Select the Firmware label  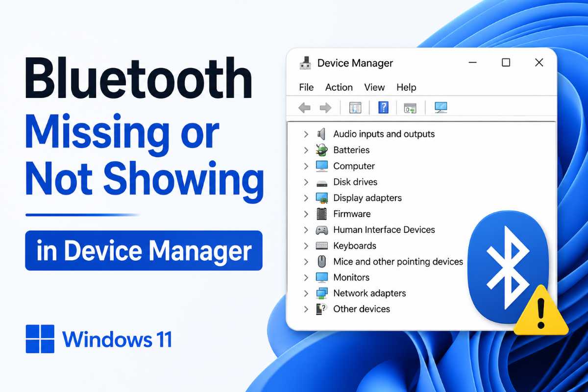(352, 214)
